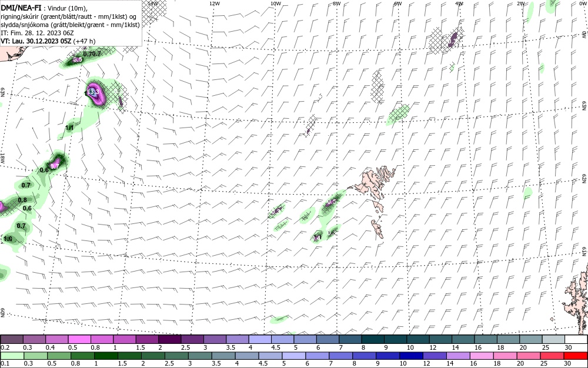
Task: Click the '2.5' label in upper legend row
Action: pos(186,347)
